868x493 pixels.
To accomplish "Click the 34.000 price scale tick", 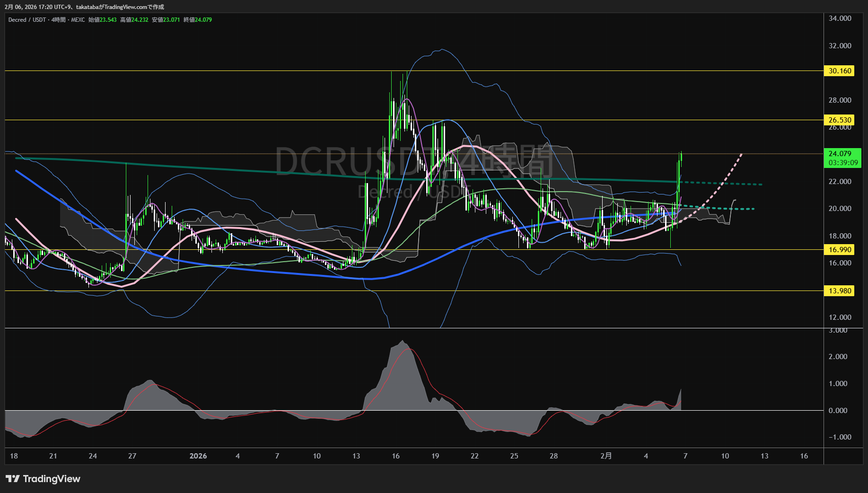I will (x=840, y=18).
